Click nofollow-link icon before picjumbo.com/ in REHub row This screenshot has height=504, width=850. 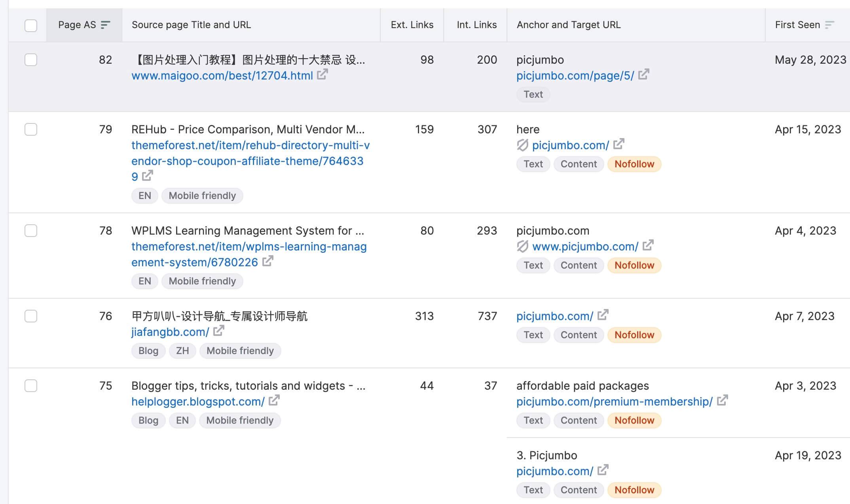tap(523, 145)
